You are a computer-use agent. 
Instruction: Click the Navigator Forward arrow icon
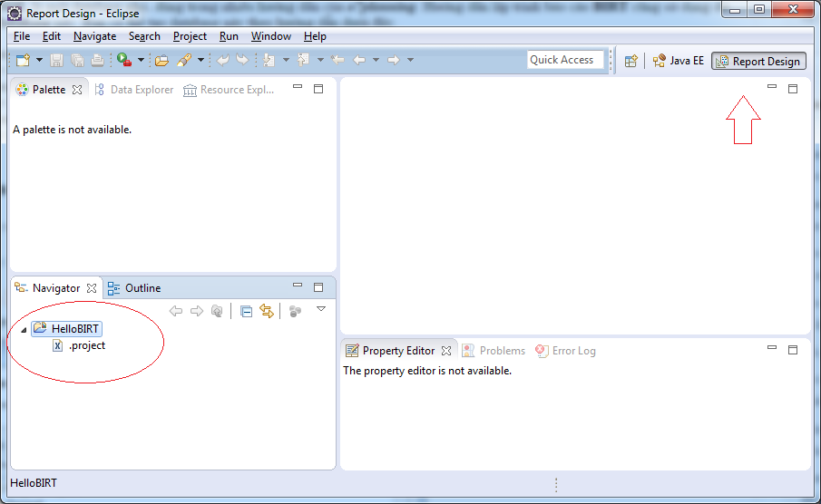tap(196, 311)
